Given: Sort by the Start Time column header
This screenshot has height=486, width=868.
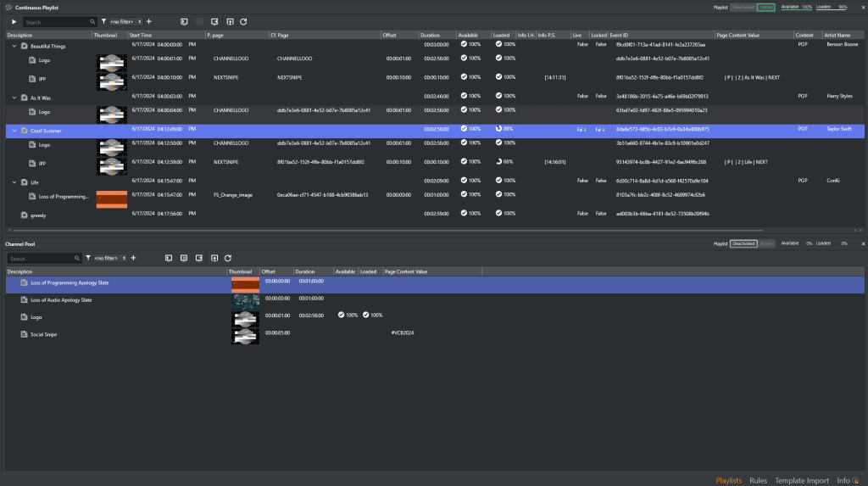Looking at the screenshot, I should point(141,36).
